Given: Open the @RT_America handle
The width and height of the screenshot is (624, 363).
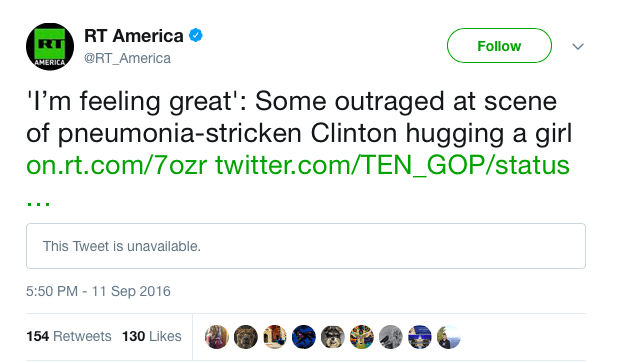Looking at the screenshot, I should pyautogui.click(x=127, y=59).
